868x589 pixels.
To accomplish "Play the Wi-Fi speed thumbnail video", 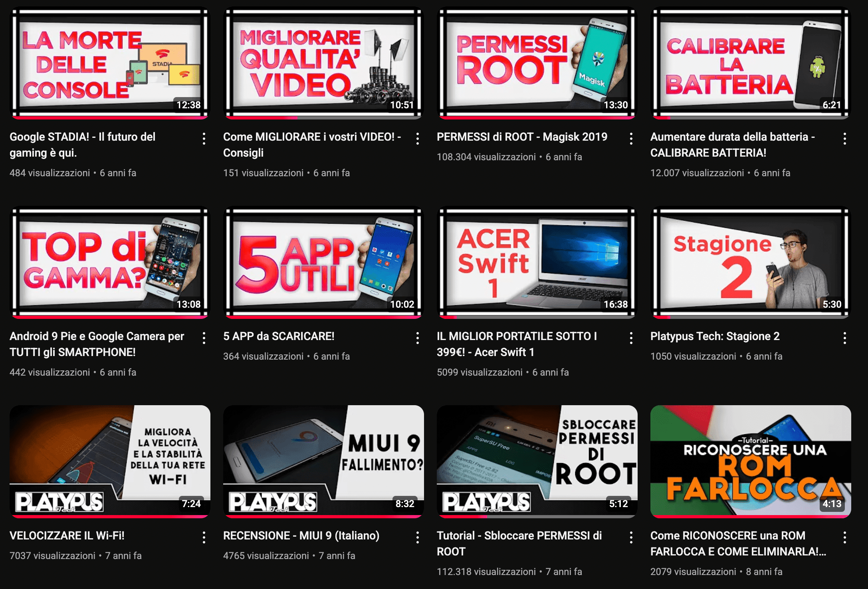I will click(x=110, y=462).
